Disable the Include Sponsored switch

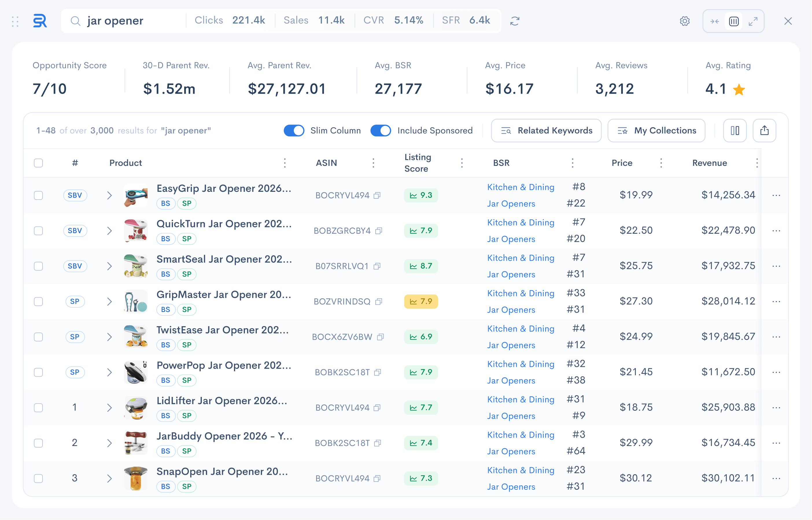click(381, 131)
